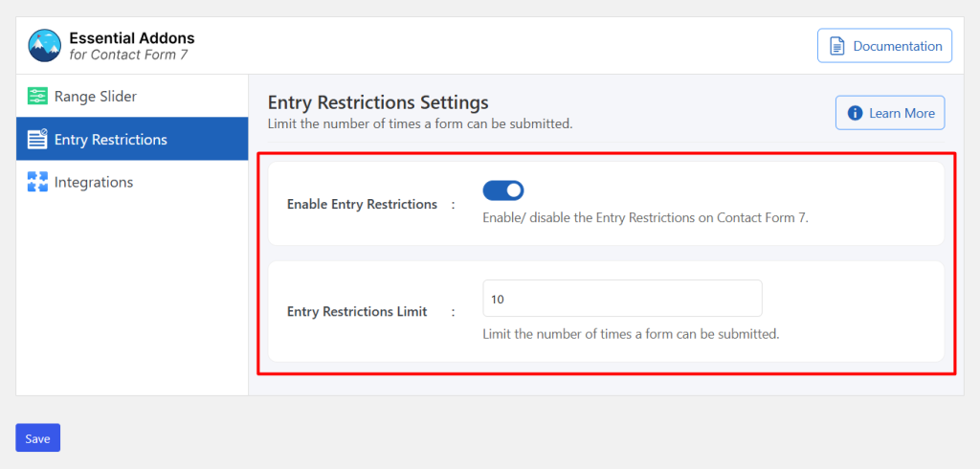Click the Entry Restrictions list icon

[x=37, y=139]
